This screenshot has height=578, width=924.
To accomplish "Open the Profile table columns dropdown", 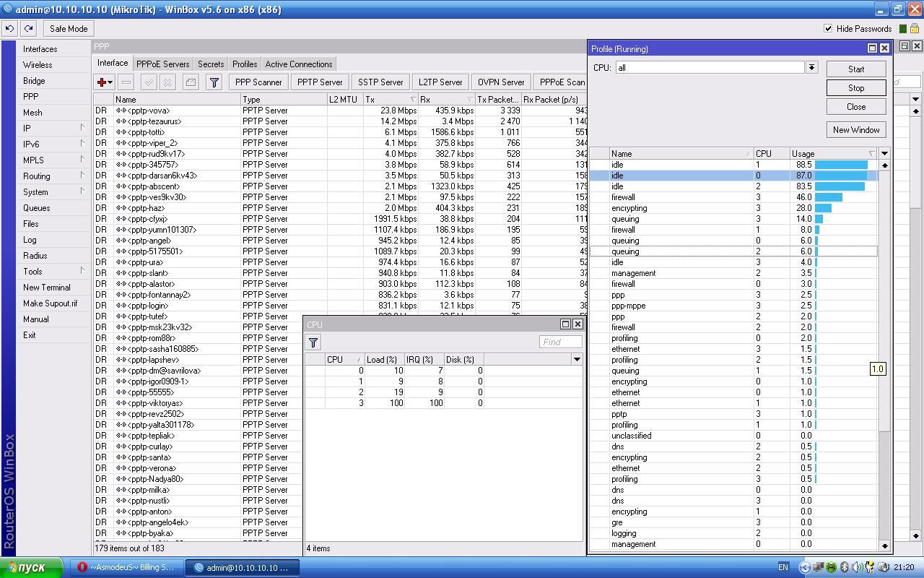I will pyautogui.click(x=884, y=153).
